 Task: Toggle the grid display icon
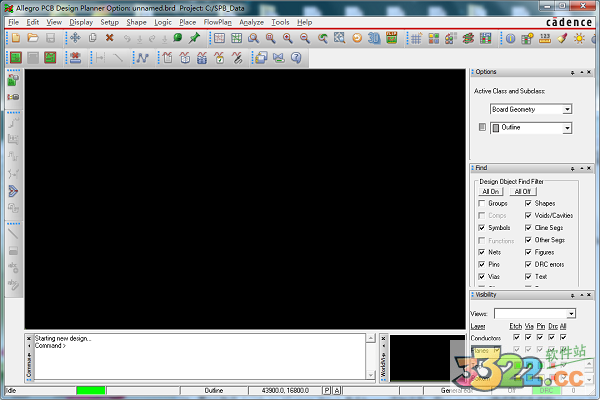[x=416, y=38]
